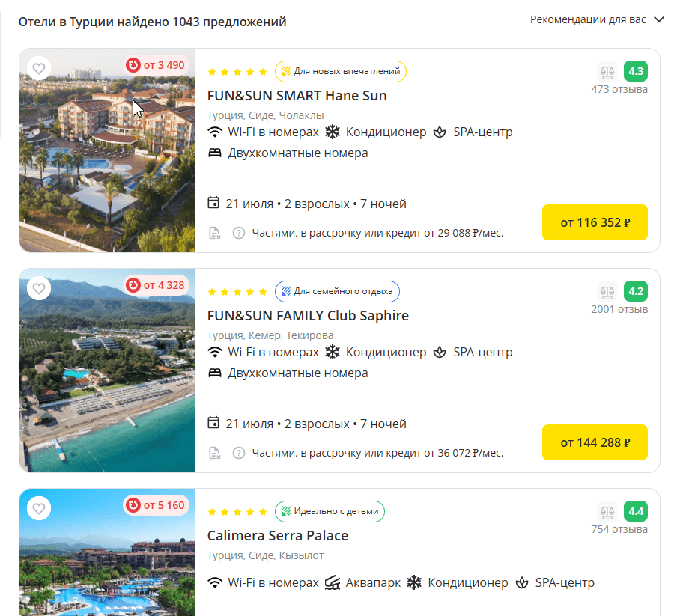This screenshot has width=698, height=616.
Task: Open the '473 отзыва' reviews link
Action: [619, 90]
